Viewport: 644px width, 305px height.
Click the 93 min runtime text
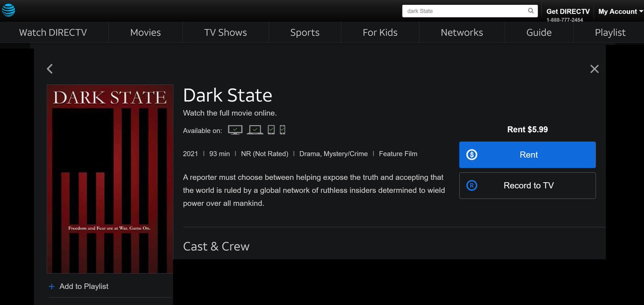(x=219, y=154)
